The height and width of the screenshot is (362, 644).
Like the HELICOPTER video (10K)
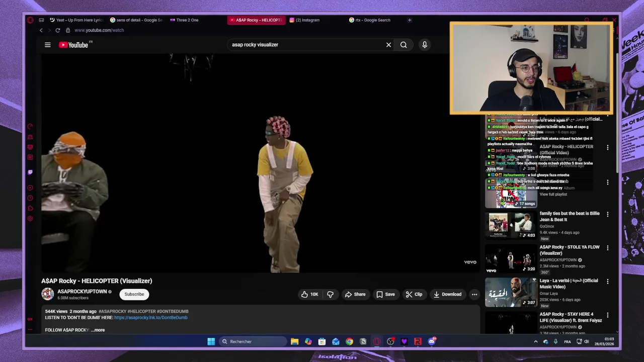[x=309, y=294]
